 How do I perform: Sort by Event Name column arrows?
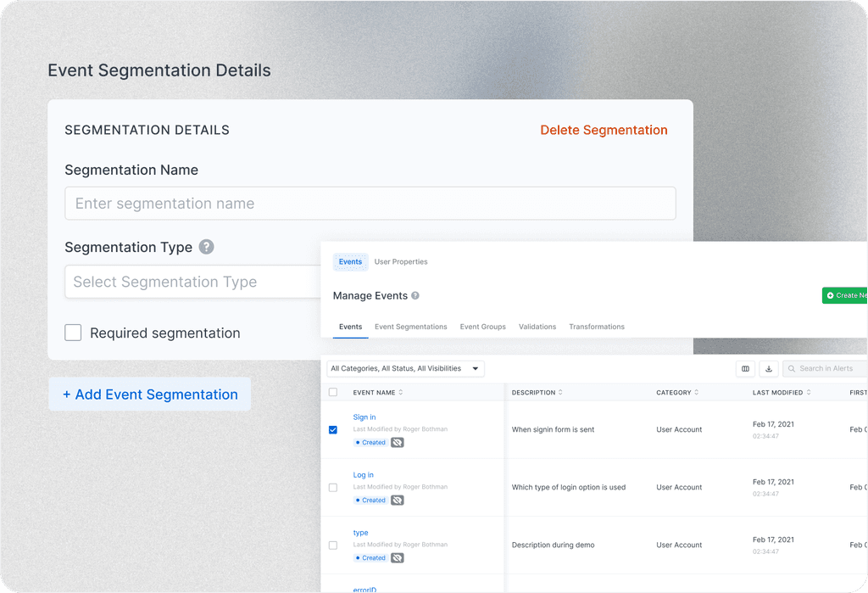tap(401, 393)
